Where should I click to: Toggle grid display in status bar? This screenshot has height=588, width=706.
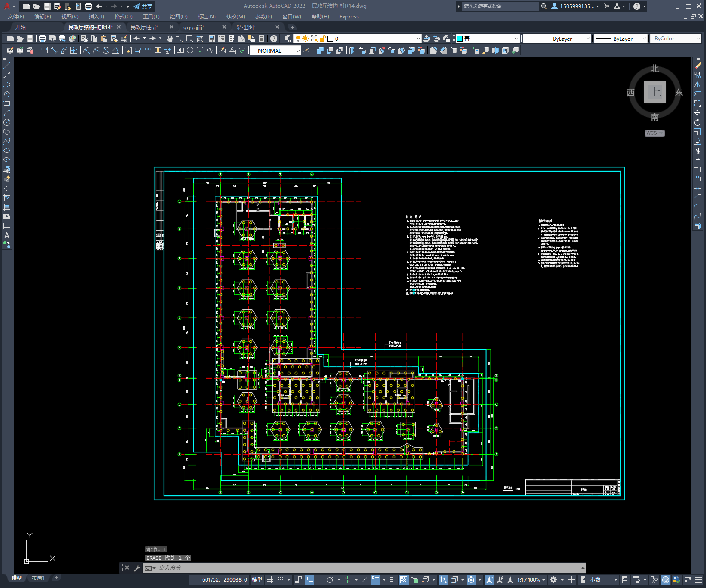pos(270,580)
